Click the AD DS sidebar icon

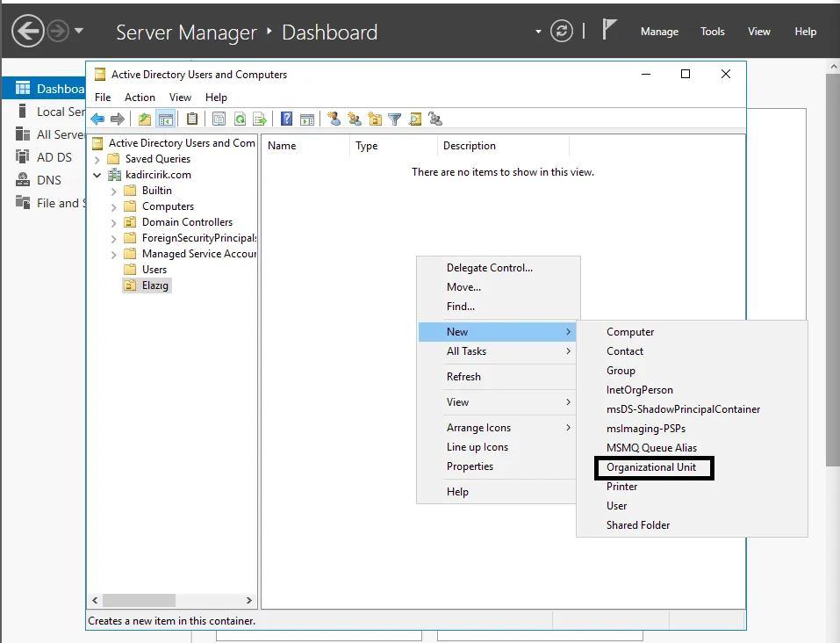[23, 156]
